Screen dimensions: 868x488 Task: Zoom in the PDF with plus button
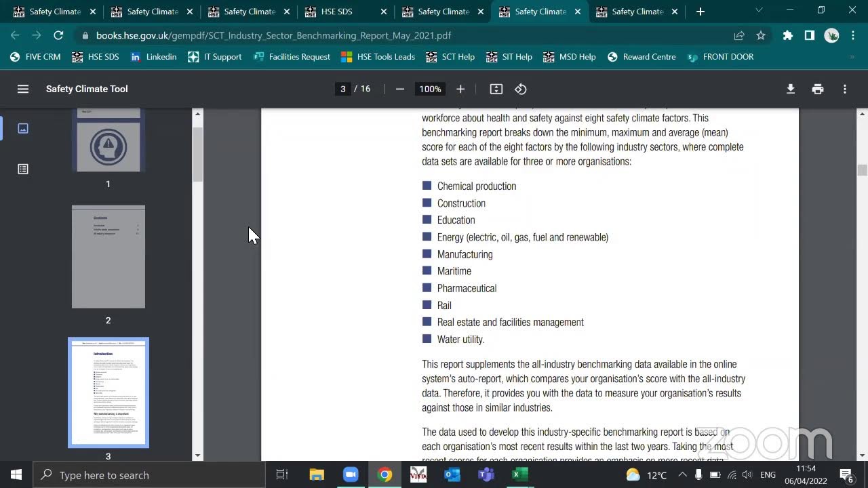[x=460, y=89]
